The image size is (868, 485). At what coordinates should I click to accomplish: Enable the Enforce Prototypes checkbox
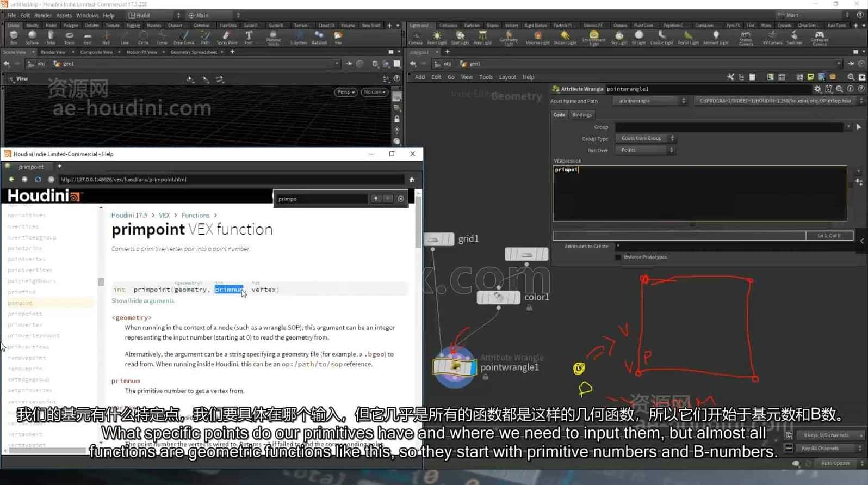click(x=618, y=257)
